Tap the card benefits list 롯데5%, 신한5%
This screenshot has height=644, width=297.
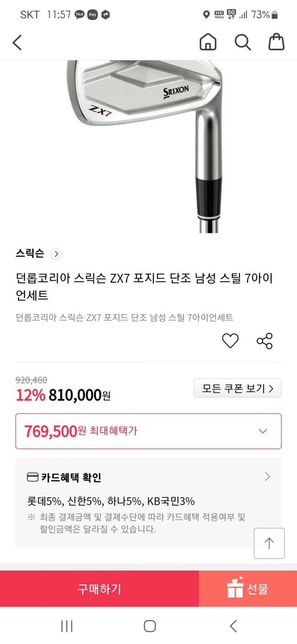111,501
